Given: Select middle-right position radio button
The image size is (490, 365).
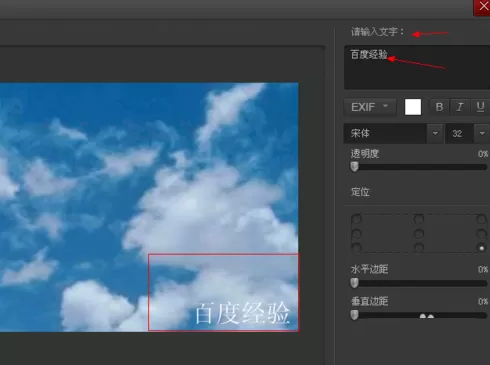Looking at the screenshot, I should click(481, 234).
